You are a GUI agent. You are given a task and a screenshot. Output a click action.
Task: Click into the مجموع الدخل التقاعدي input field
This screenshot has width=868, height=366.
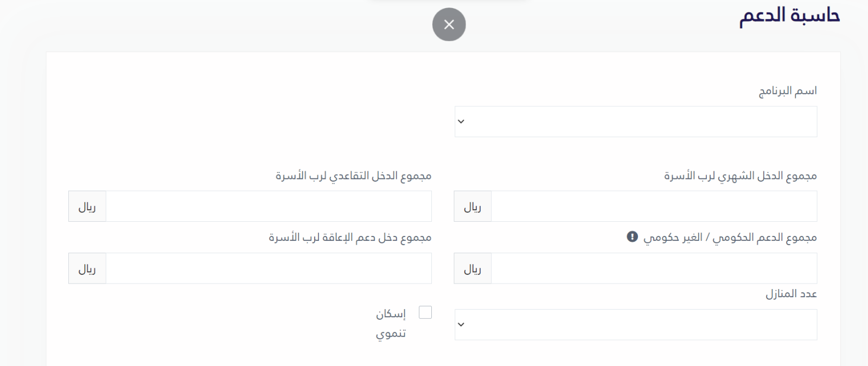click(x=269, y=207)
